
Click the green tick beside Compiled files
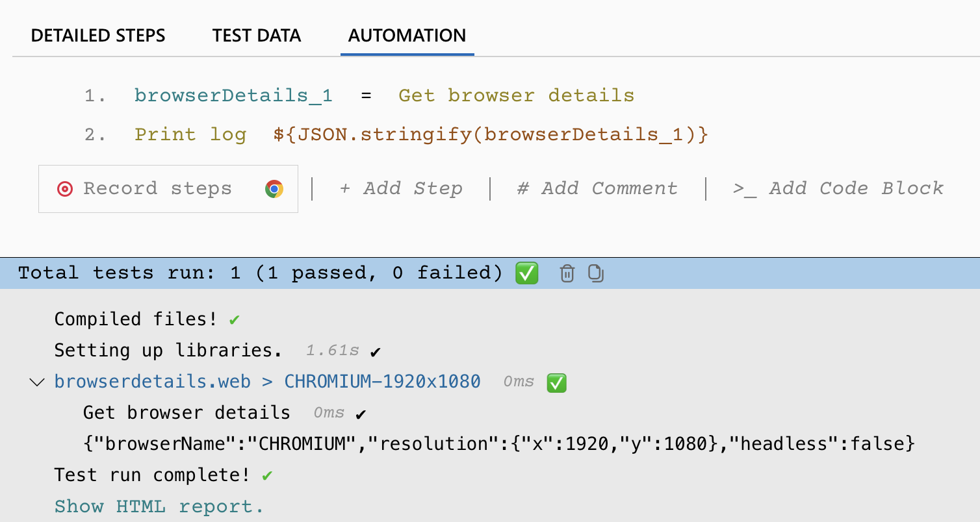point(235,319)
